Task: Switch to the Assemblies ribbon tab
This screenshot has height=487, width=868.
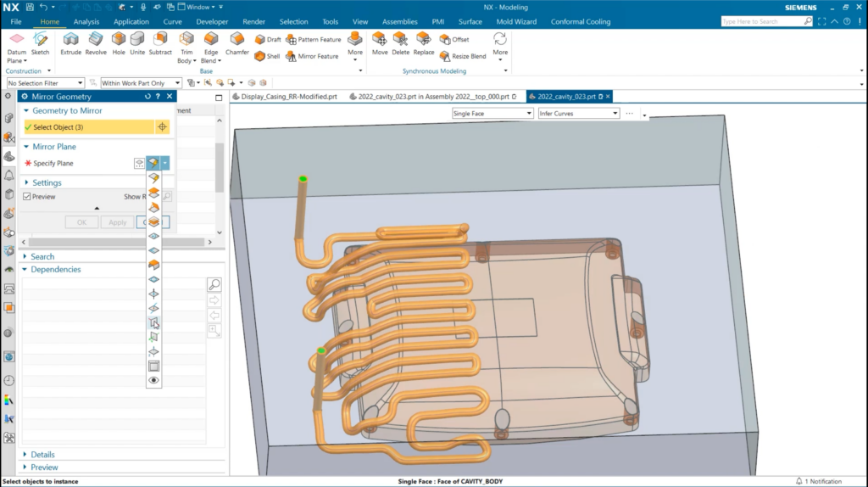Action: pos(399,21)
